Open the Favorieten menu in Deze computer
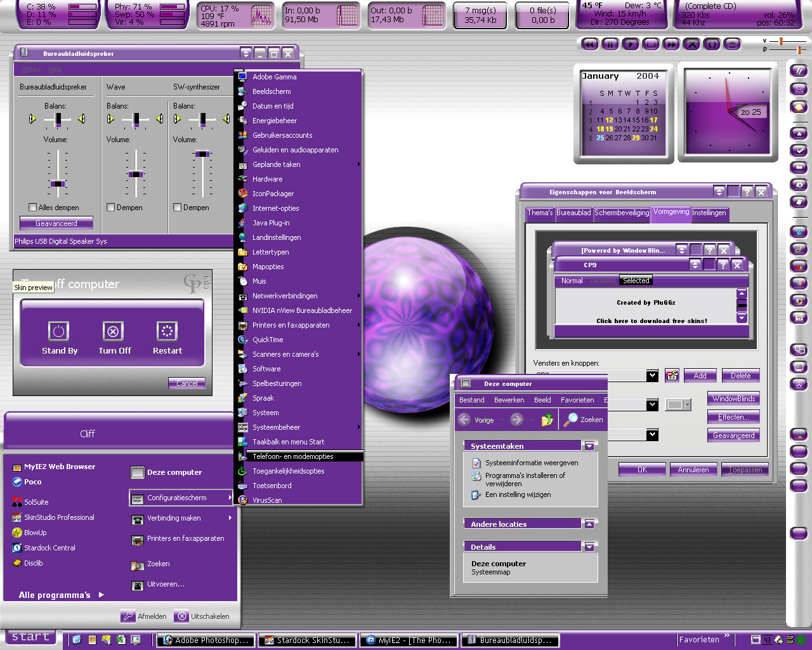 [577, 401]
